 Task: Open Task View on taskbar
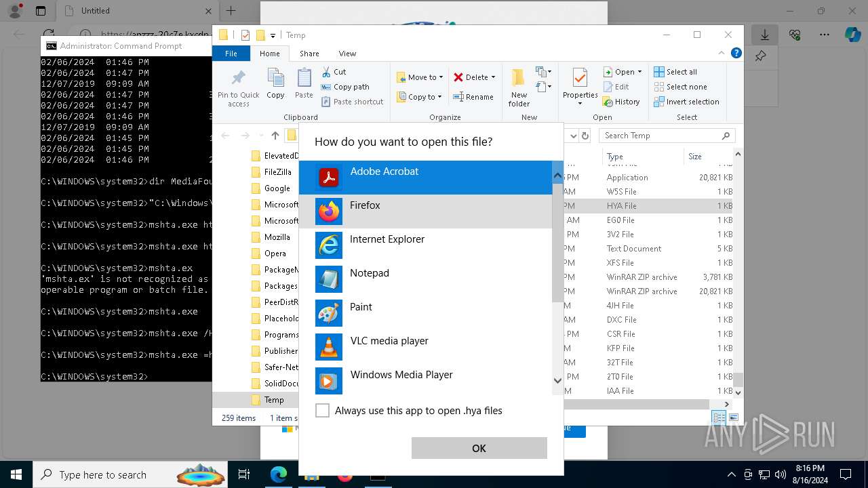pos(244,474)
